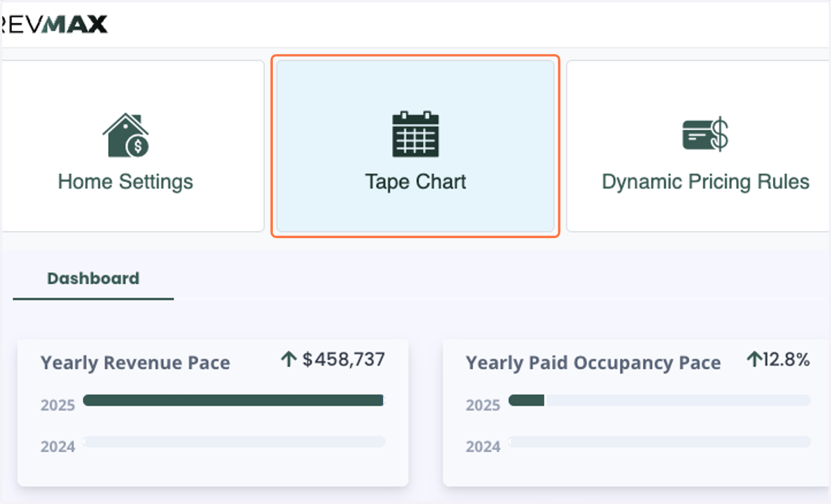Open the Home Settings card label

[125, 181]
